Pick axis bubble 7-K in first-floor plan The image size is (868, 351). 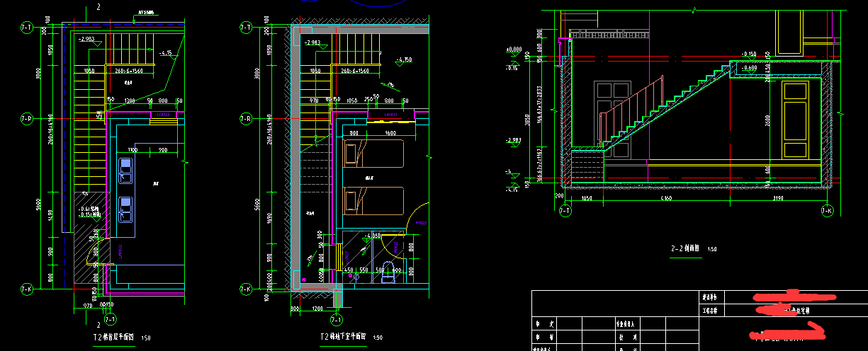point(26,289)
